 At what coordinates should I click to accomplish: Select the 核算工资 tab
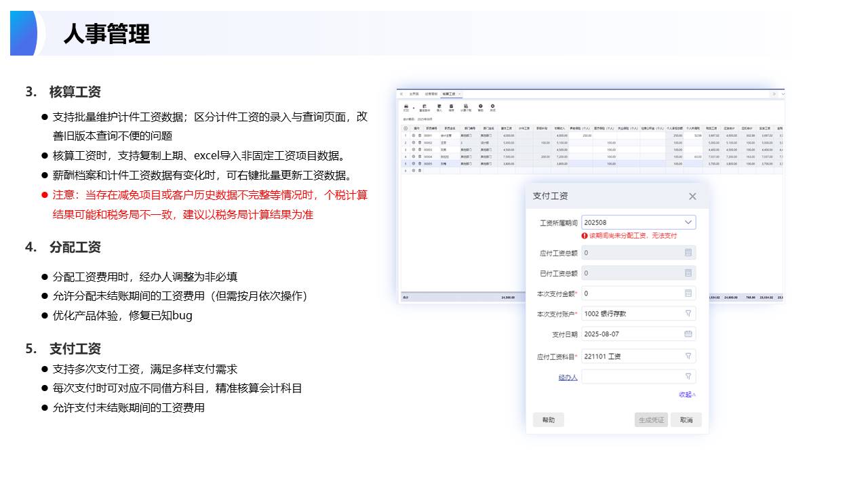tap(449, 94)
